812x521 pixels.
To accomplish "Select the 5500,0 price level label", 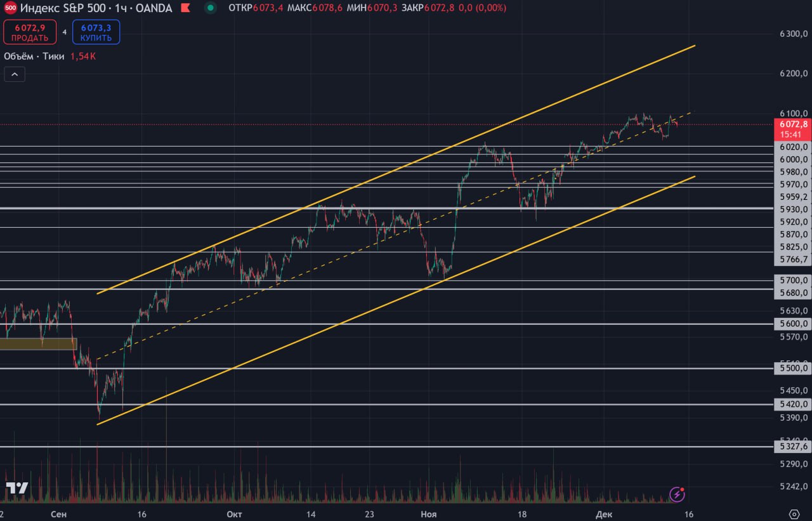I will click(793, 368).
